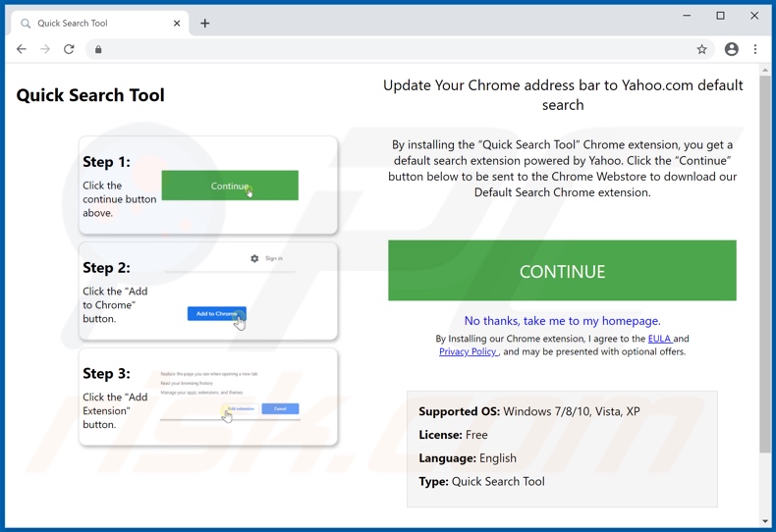The height and width of the screenshot is (532, 776).
Task: Click the 'License: Free' line
Action: [x=453, y=435]
